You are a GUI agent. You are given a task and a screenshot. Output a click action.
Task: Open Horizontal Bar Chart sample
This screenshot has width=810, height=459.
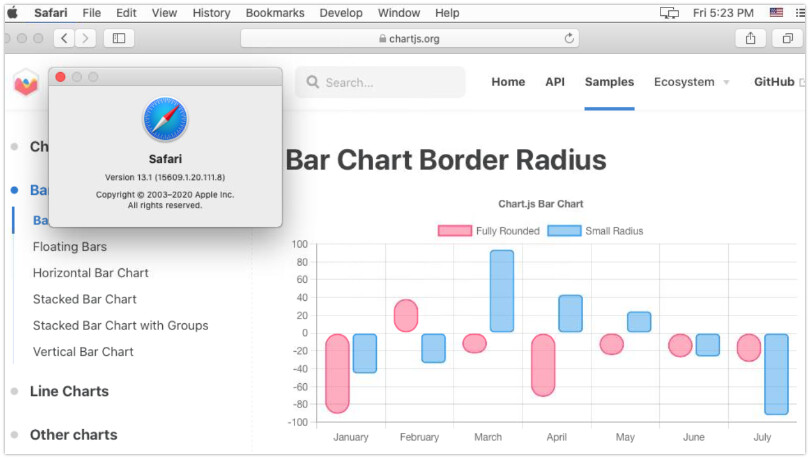(x=90, y=273)
